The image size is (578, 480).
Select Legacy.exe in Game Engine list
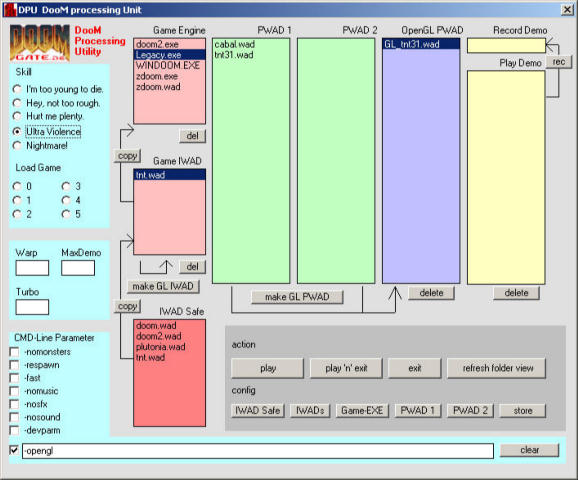pos(170,55)
